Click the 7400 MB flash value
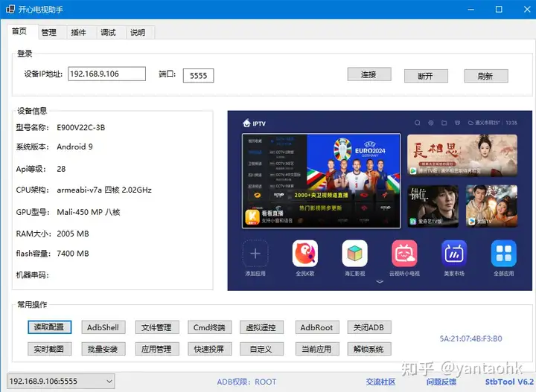 point(73,254)
